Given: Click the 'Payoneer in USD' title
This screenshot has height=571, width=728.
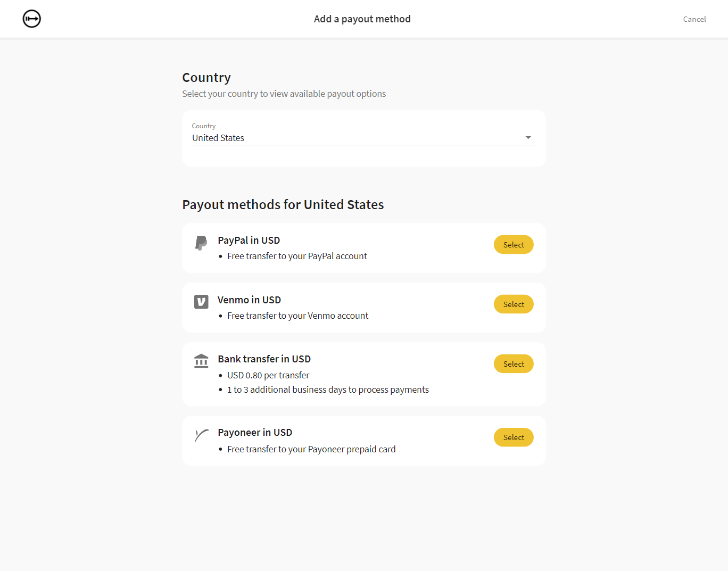Looking at the screenshot, I should [255, 433].
